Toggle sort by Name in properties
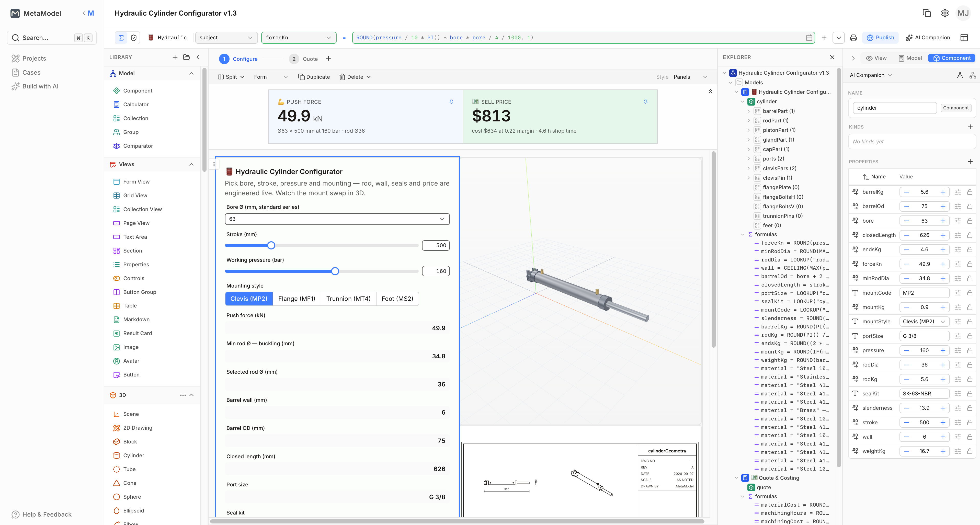 pyautogui.click(x=874, y=177)
